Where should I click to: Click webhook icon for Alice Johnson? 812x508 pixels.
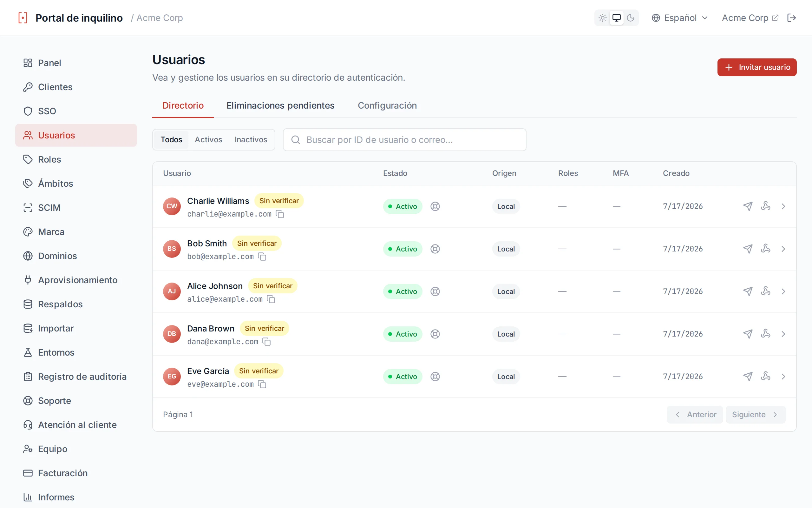[765, 291]
